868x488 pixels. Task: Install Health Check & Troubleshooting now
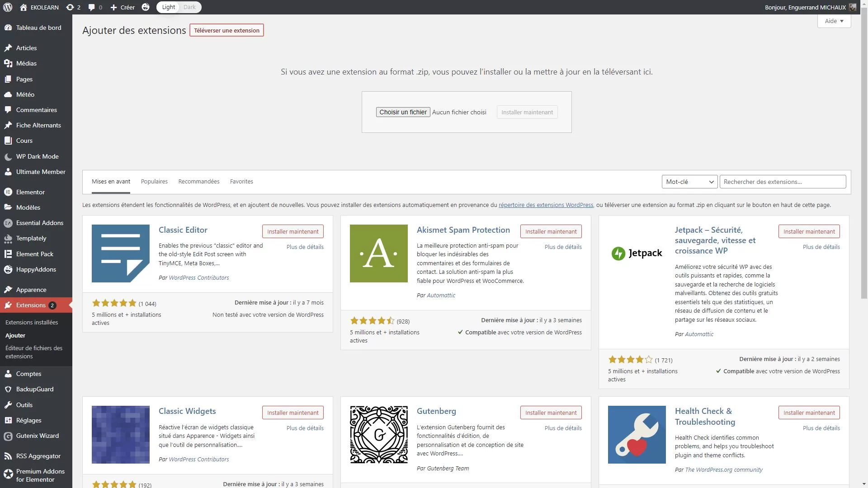click(809, 413)
